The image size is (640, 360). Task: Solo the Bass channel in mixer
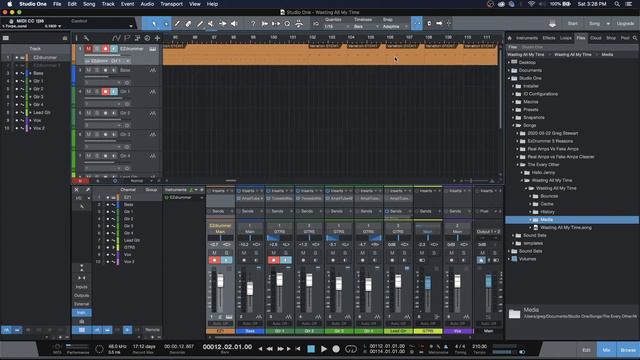[x=256, y=253]
